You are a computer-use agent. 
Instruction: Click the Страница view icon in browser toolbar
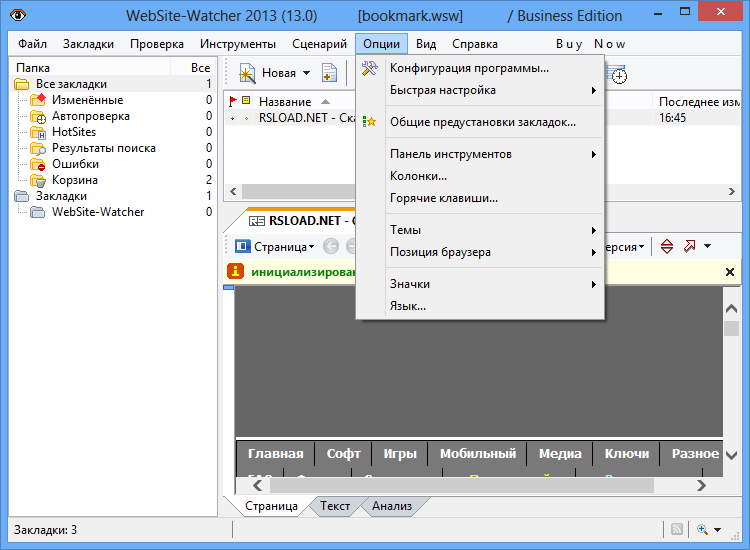coord(242,246)
